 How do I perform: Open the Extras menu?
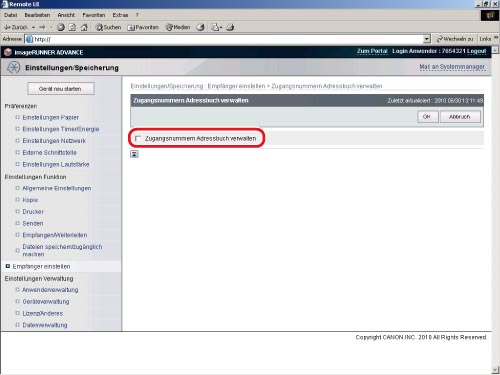pos(120,15)
